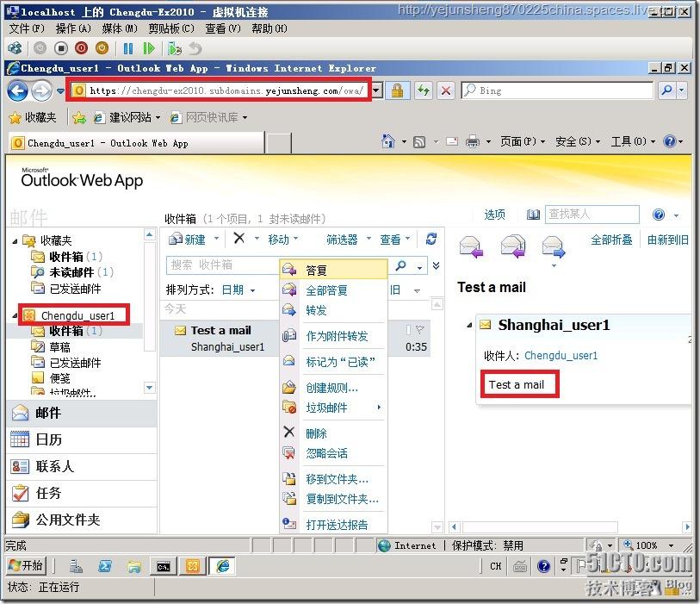Click the IE print icon

pyautogui.click(x=473, y=141)
